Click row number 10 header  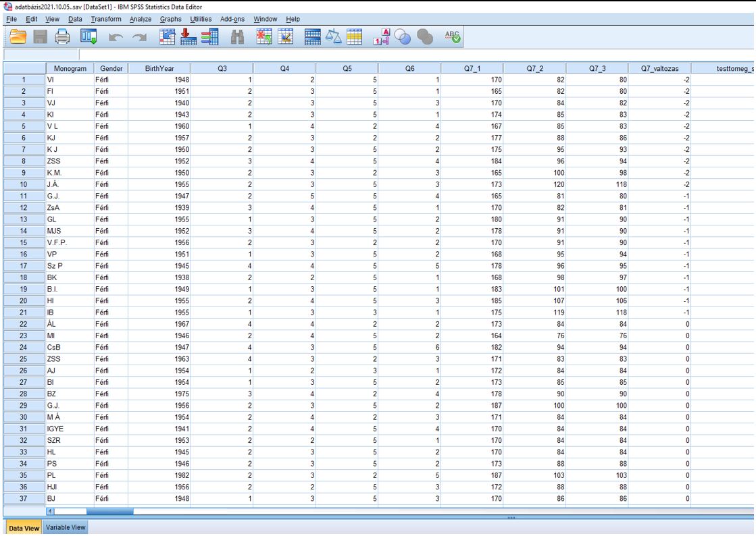(23, 184)
